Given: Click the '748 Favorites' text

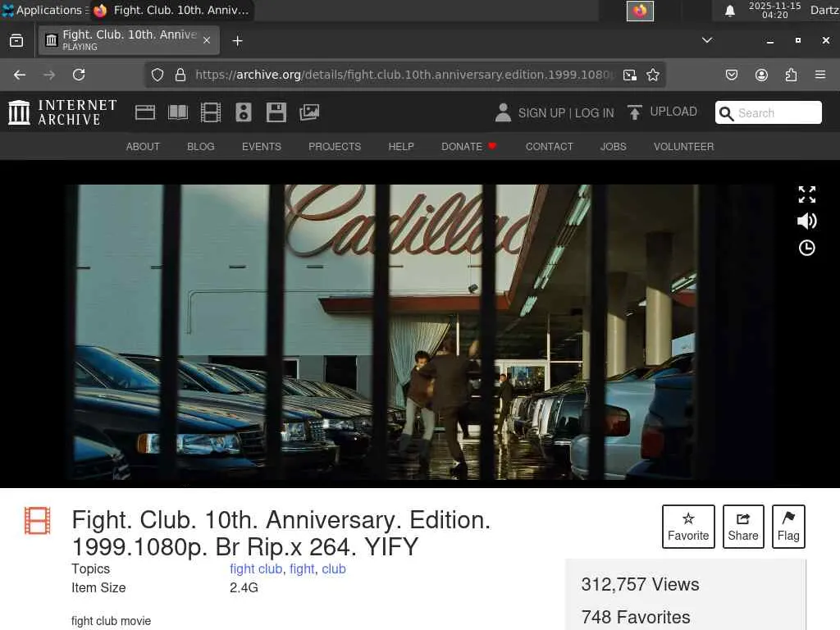Looking at the screenshot, I should [x=636, y=617].
